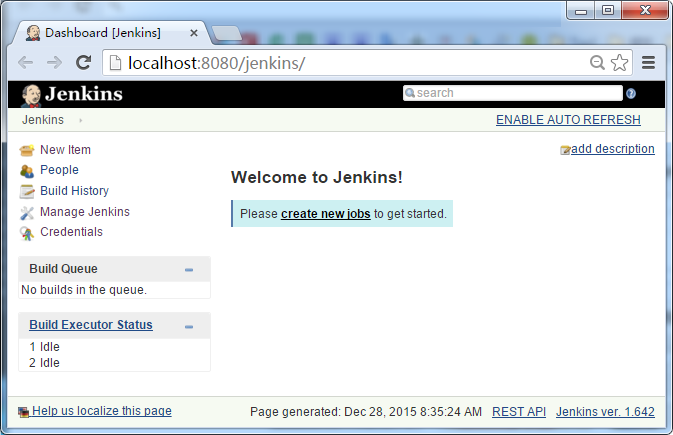Click the Jenkins ver. 1.642 link
673x435 pixels.
[x=605, y=412]
